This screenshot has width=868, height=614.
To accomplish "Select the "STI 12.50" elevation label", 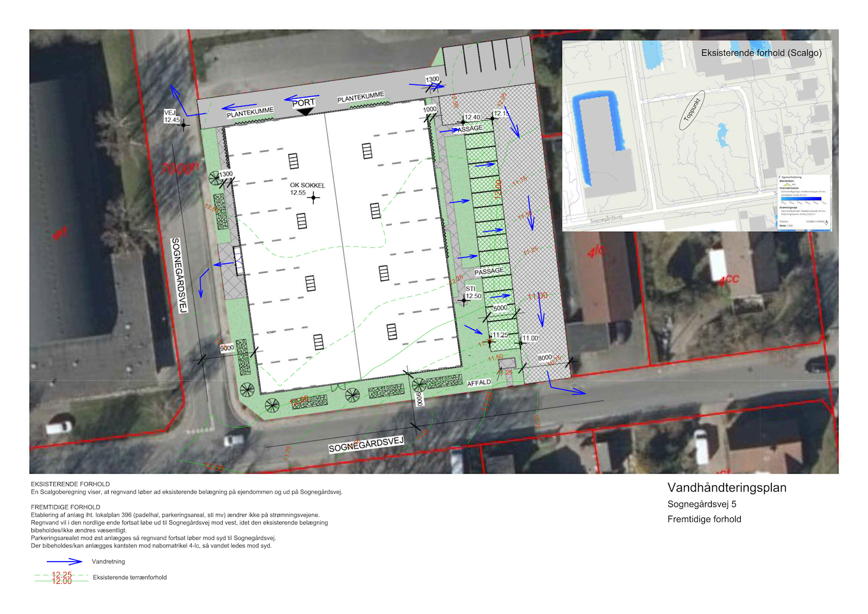I will click(473, 293).
